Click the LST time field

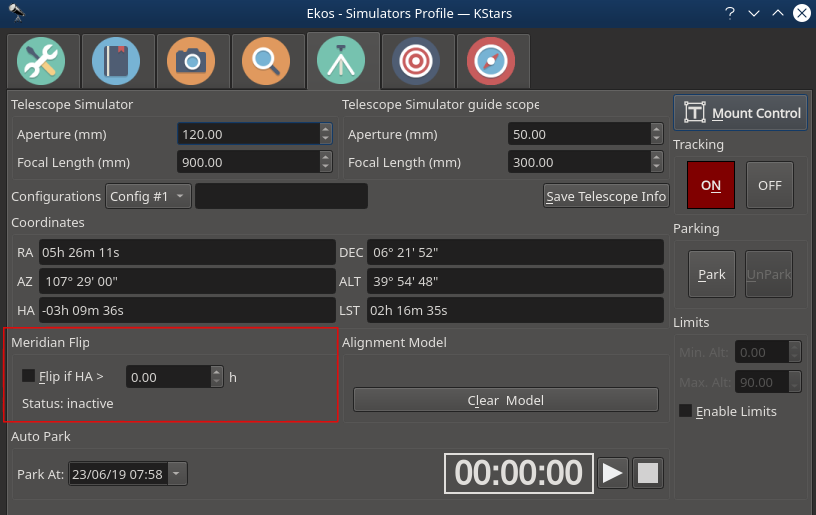515,310
